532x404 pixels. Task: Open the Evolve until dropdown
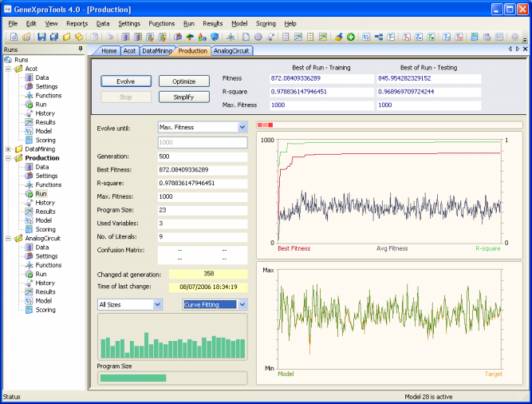click(x=242, y=127)
